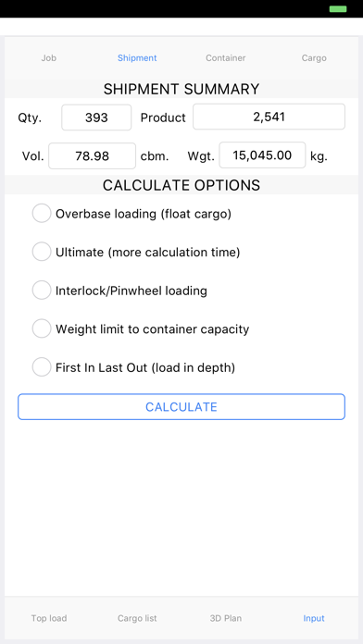Show the 3D Plan view
This screenshot has height=644, width=363.
tap(226, 618)
